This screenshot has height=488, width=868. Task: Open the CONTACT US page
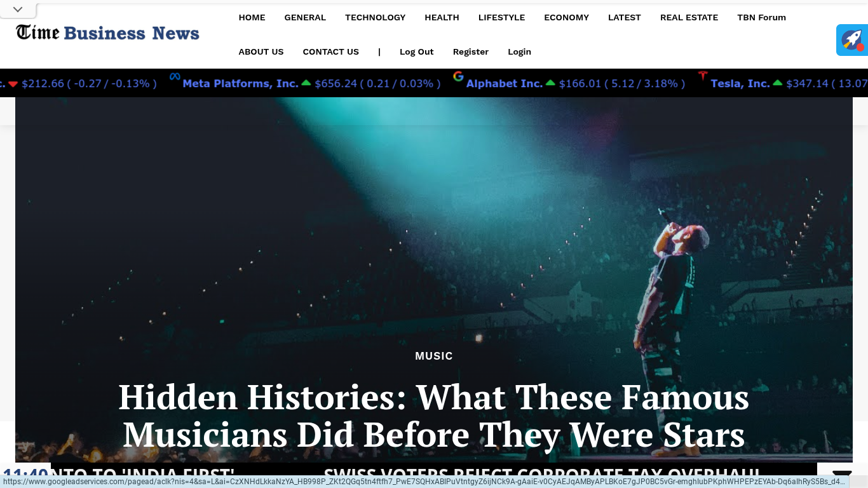tap(331, 52)
